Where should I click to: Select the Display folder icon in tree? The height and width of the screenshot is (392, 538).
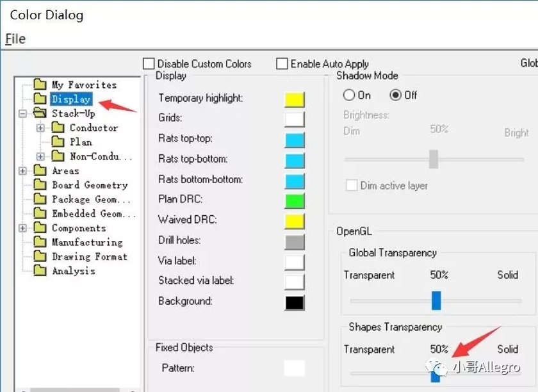[x=40, y=99]
